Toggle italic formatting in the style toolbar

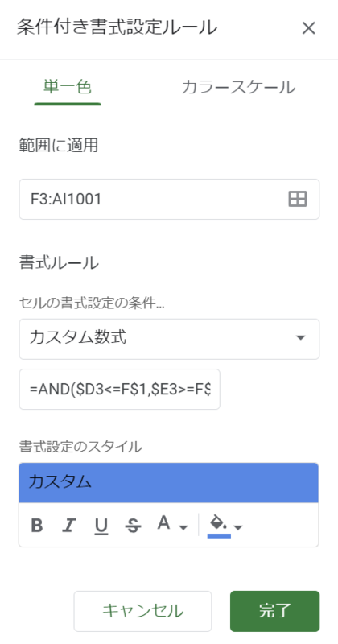pos(68,526)
